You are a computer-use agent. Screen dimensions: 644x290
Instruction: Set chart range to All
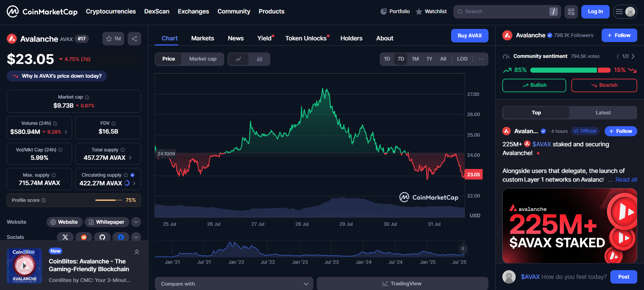click(443, 59)
